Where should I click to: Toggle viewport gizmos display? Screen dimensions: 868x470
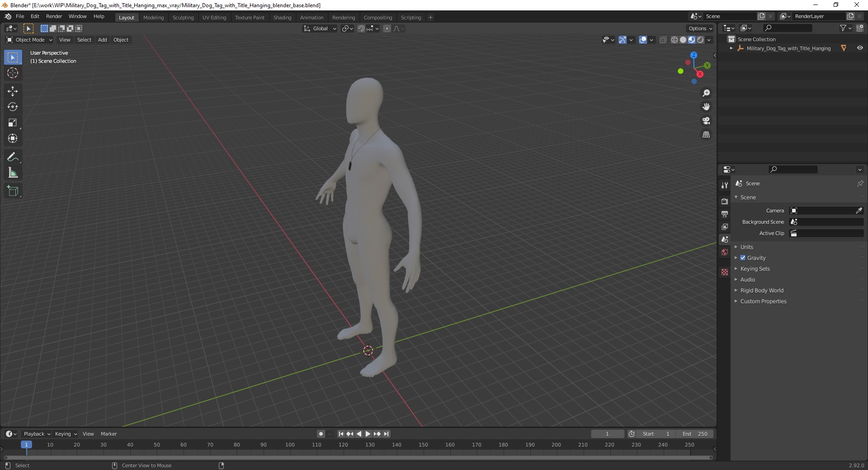point(623,40)
